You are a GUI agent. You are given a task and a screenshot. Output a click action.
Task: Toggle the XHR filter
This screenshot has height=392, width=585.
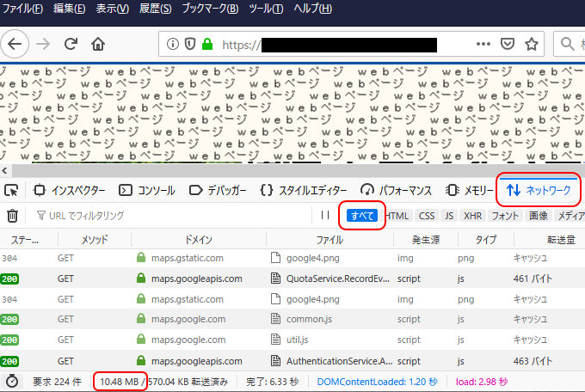click(x=472, y=216)
